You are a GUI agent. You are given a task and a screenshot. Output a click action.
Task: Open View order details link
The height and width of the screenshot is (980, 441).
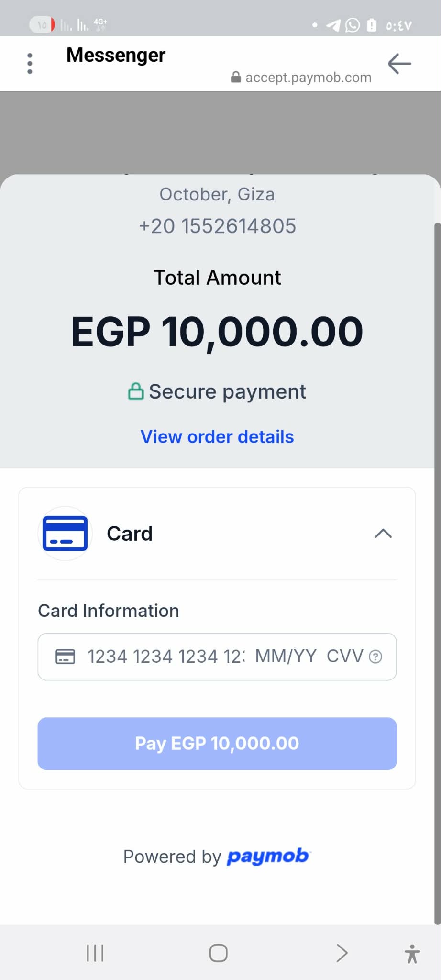coord(217,437)
